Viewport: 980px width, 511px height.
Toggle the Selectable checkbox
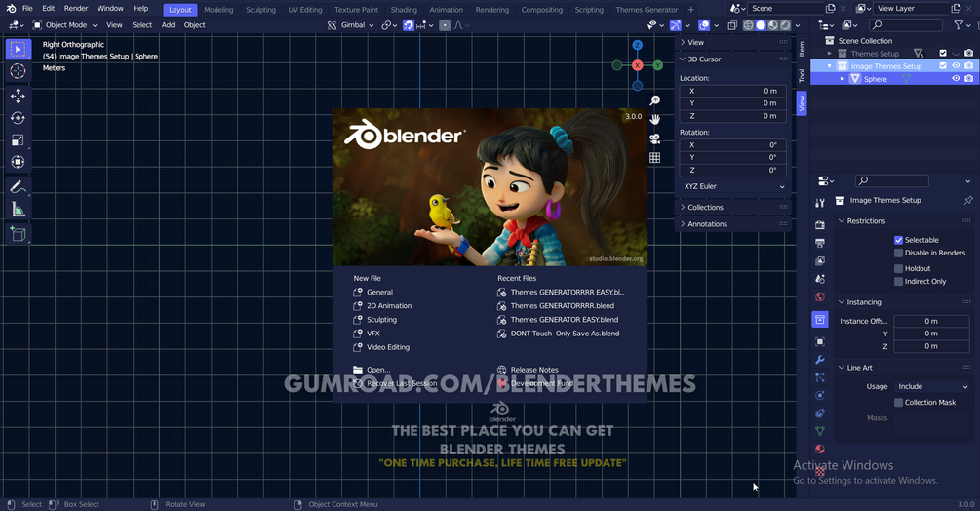coord(899,240)
